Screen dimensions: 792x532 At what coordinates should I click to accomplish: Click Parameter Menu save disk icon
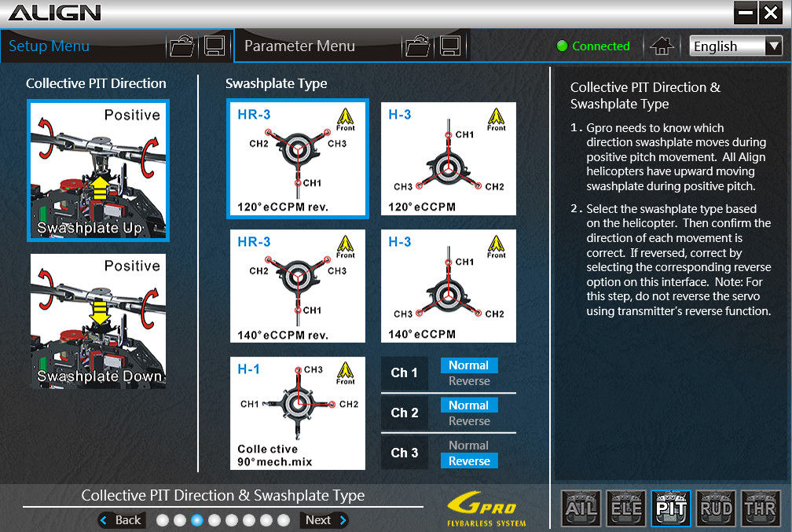tap(450, 46)
